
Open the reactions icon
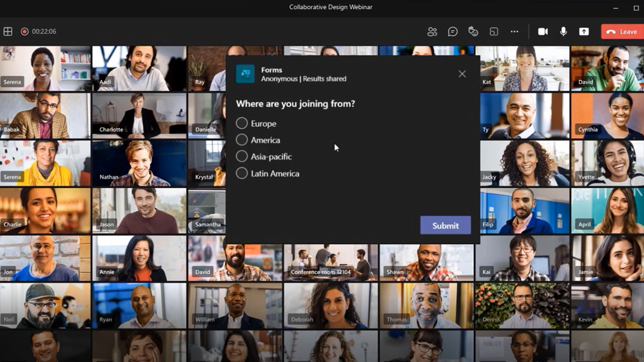point(473,31)
